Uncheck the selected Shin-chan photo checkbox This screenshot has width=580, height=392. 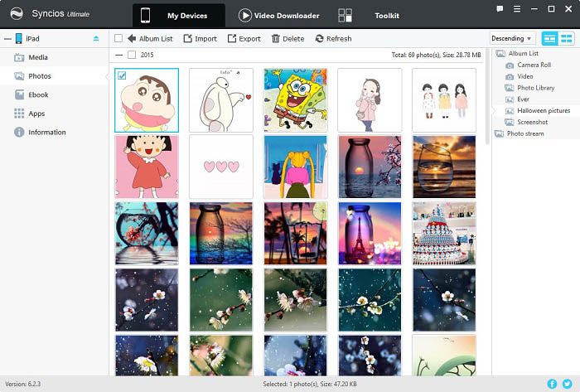123,75
